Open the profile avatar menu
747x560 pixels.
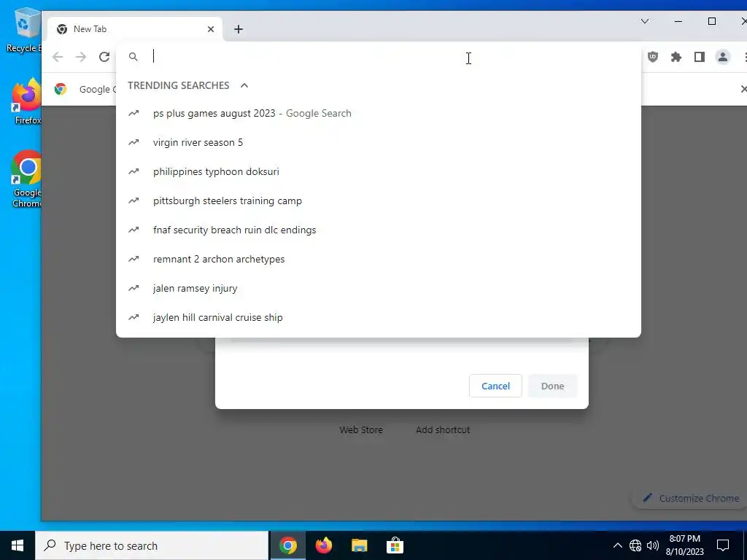click(x=723, y=57)
